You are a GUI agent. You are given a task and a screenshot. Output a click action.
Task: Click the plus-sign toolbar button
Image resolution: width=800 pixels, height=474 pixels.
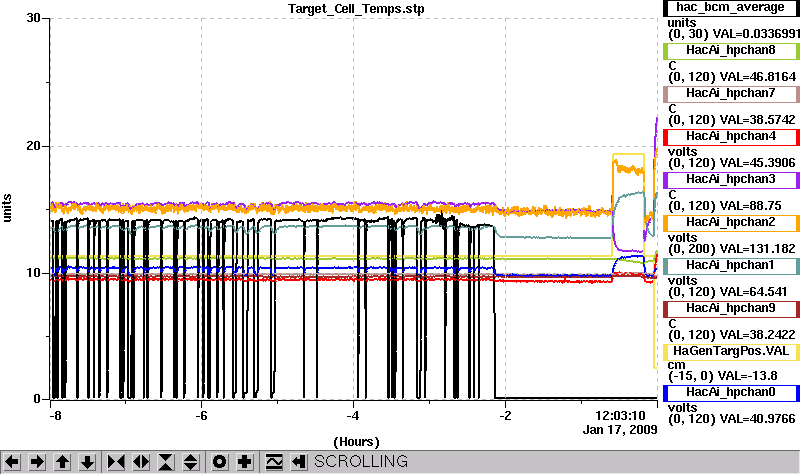[245, 462]
